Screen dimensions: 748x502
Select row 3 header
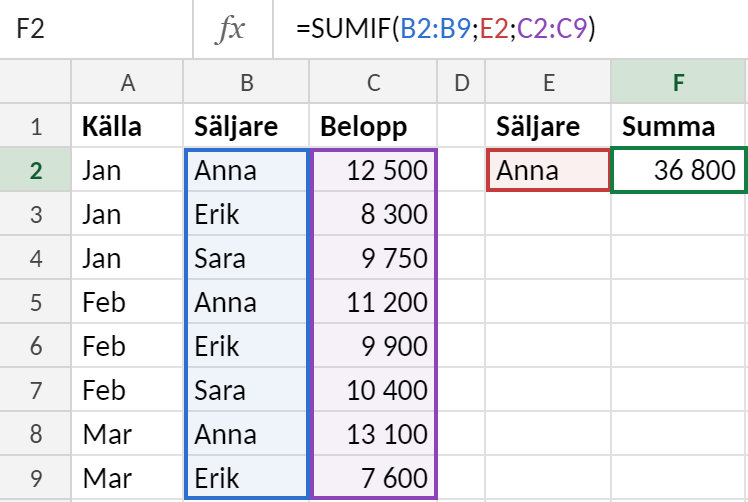35,214
